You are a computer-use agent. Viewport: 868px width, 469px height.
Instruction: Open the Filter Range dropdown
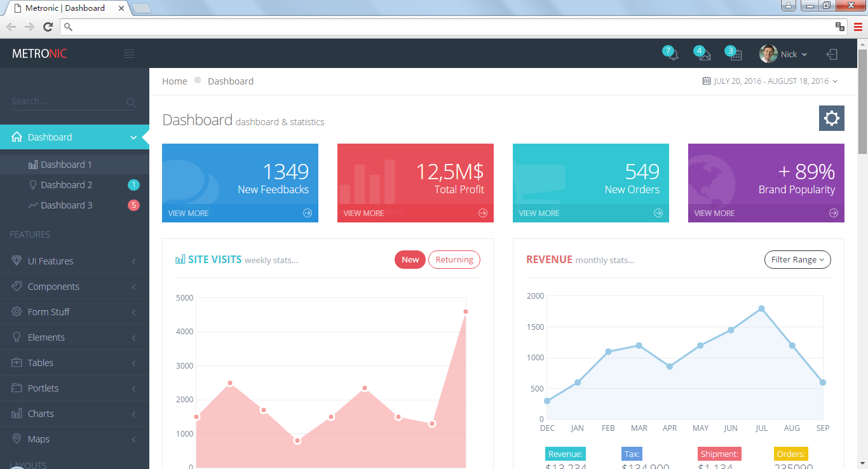[x=797, y=259]
